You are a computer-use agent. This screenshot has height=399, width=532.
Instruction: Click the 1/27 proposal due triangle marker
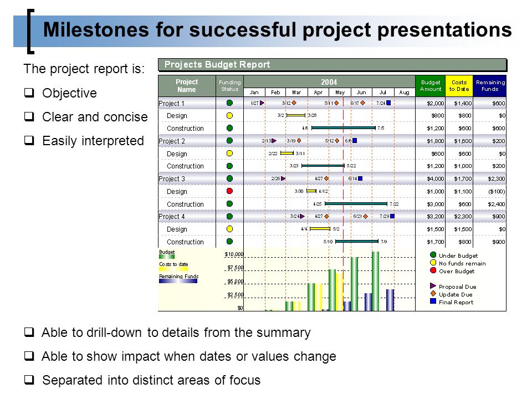coord(262,103)
